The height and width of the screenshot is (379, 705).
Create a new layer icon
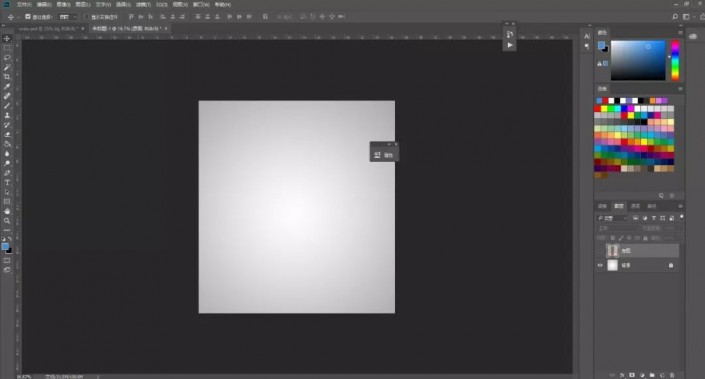pyautogui.click(x=662, y=375)
